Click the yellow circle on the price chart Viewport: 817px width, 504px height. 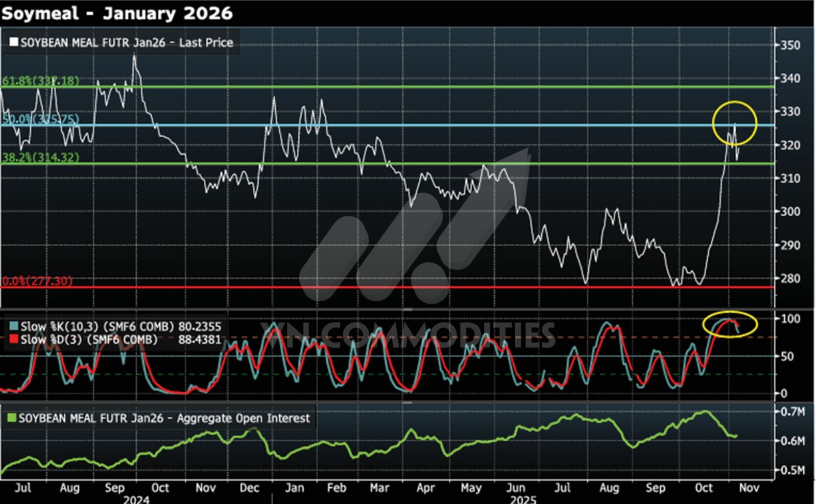pyautogui.click(x=734, y=123)
